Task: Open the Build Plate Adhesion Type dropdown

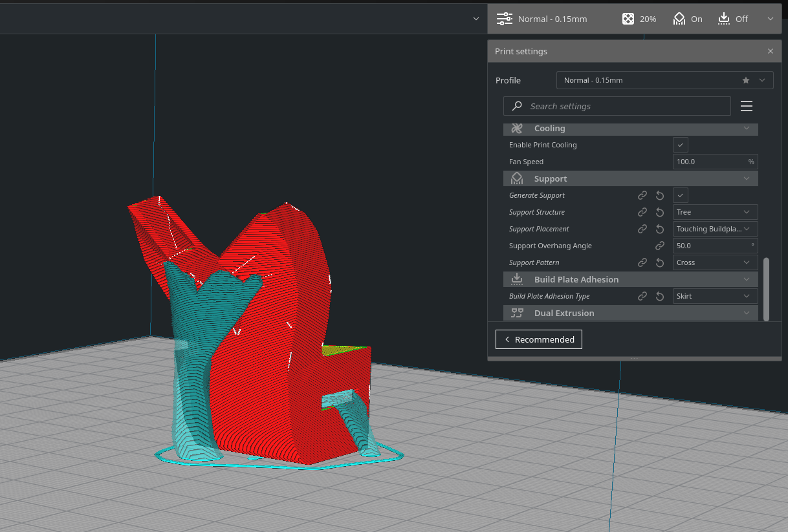Action: (x=715, y=296)
